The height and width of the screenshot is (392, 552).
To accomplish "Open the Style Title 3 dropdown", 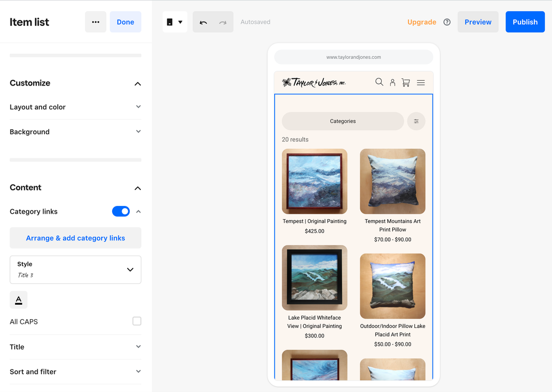I will [x=75, y=269].
